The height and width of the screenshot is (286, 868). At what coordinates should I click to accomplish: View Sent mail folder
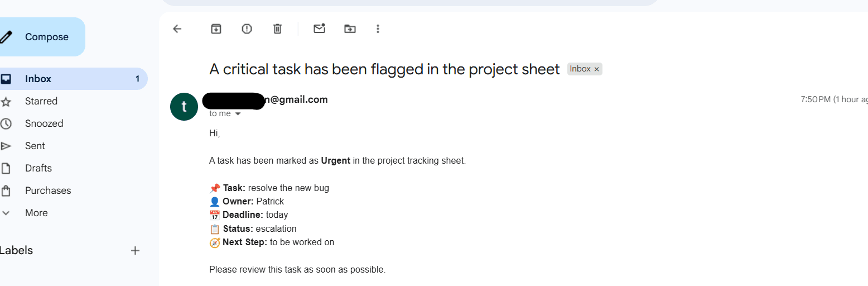coord(35,146)
